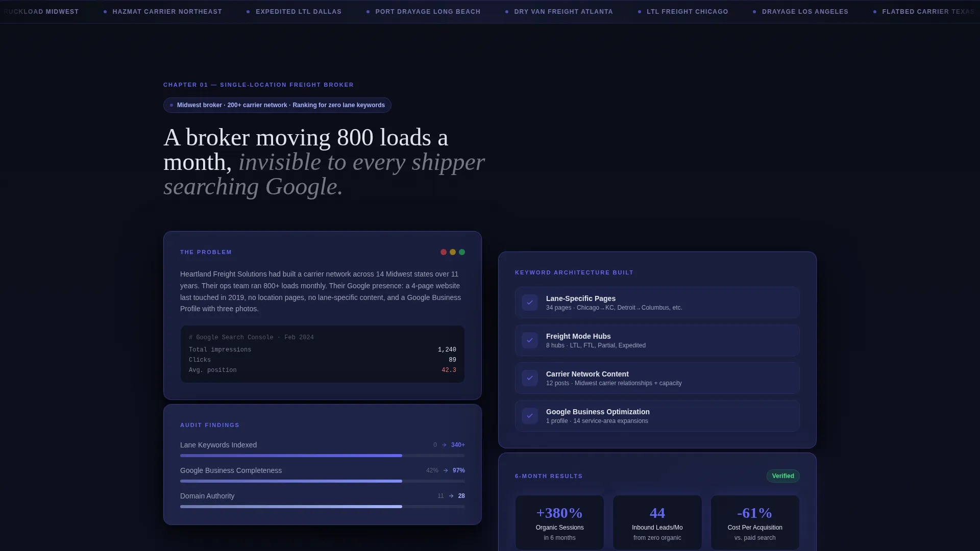The image size is (980, 551).
Task: Click the Google Business Completeness progress bar
Action: click(323, 481)
